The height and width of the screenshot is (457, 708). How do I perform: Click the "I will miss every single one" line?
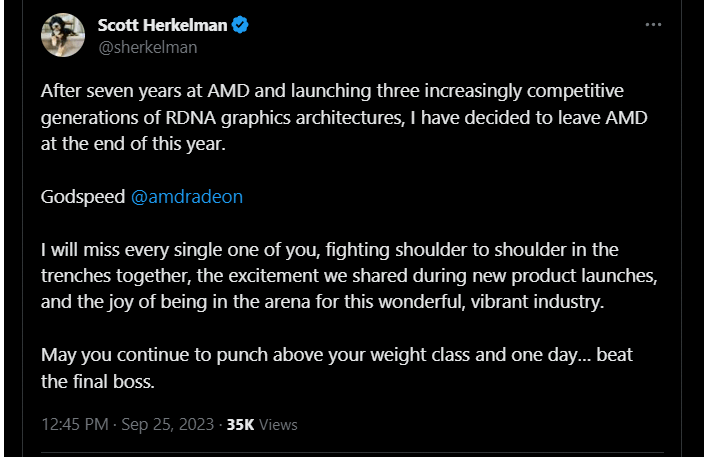pos(330,250)
